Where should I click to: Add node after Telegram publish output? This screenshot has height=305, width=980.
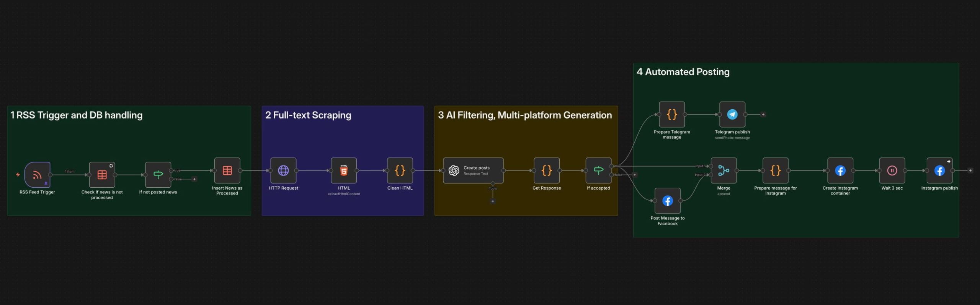[x=763, y=114]
